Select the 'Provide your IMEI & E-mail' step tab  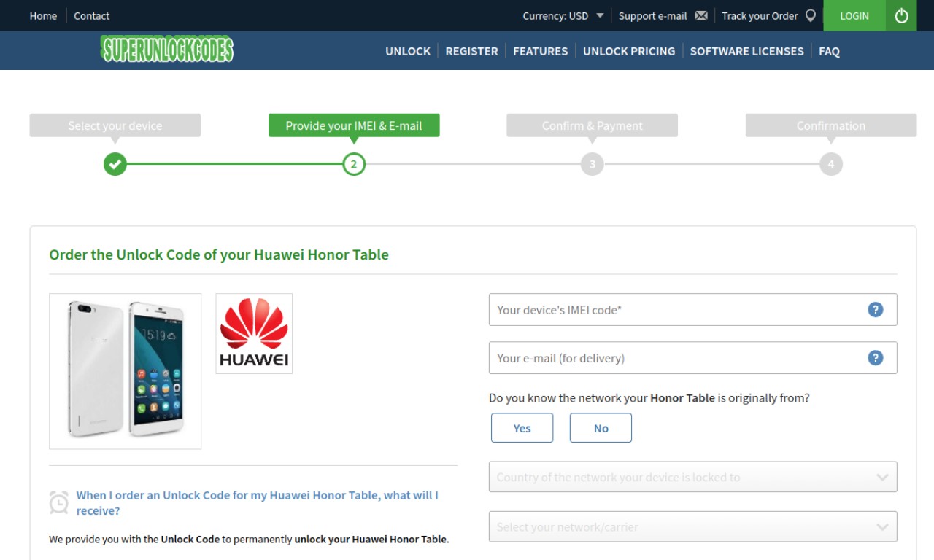(354, 125)
